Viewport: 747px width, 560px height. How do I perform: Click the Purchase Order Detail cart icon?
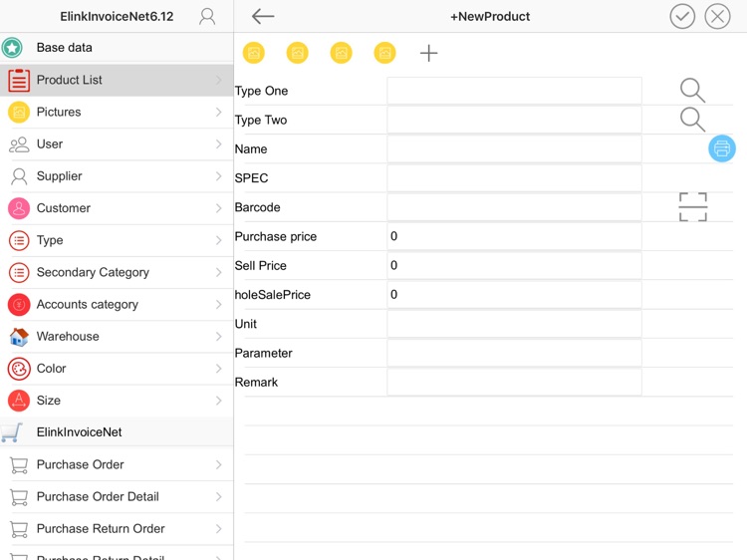19,496
